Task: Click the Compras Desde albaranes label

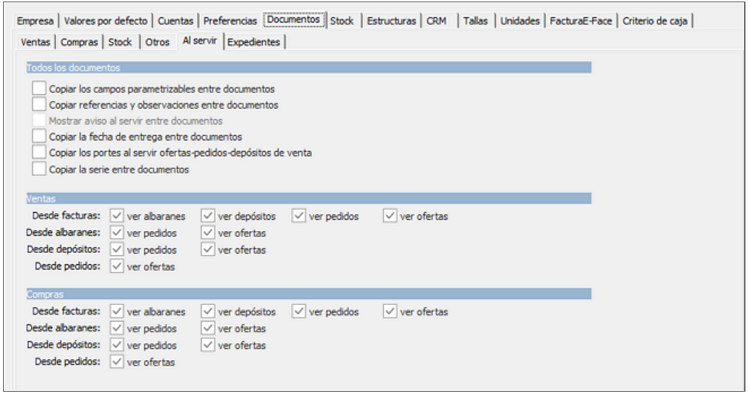Action: (x=63, y=328)
